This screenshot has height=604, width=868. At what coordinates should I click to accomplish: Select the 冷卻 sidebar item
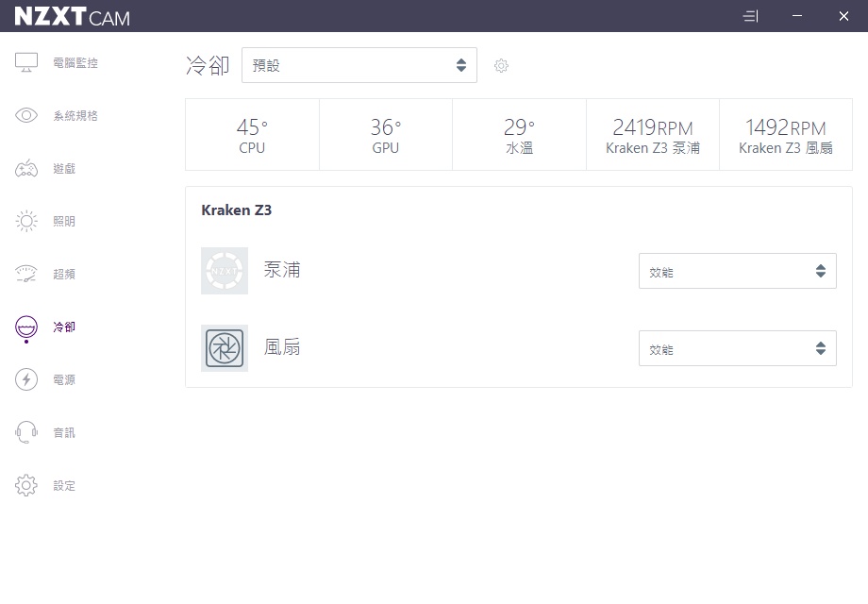click(x=64, y=327)
